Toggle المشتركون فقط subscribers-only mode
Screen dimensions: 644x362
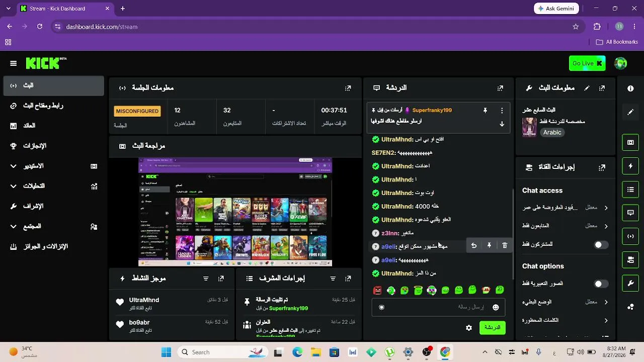(x=601, y=245)
